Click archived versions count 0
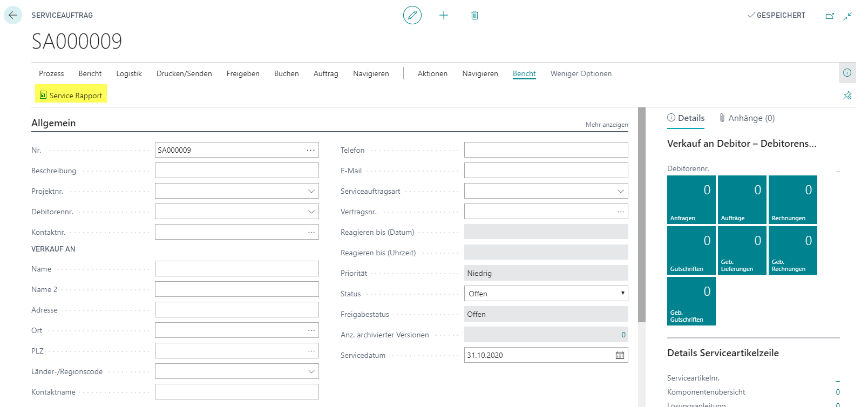868x407 pixels. pos(623,335)
